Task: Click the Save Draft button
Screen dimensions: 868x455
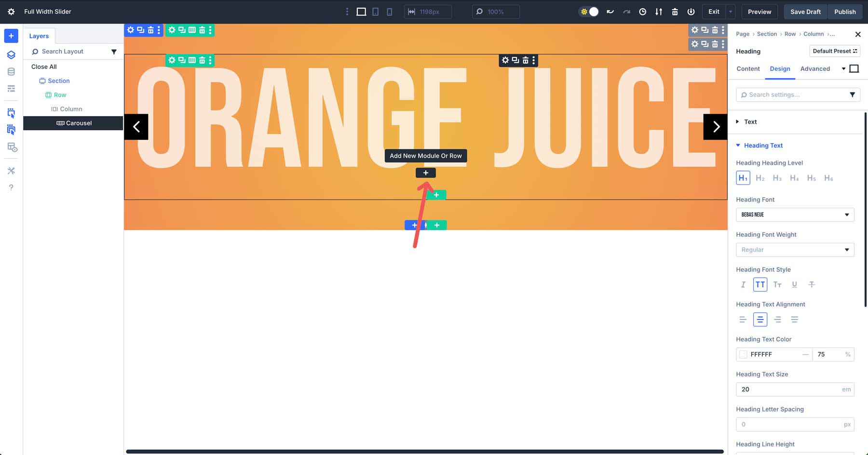Action: [805, 12]
